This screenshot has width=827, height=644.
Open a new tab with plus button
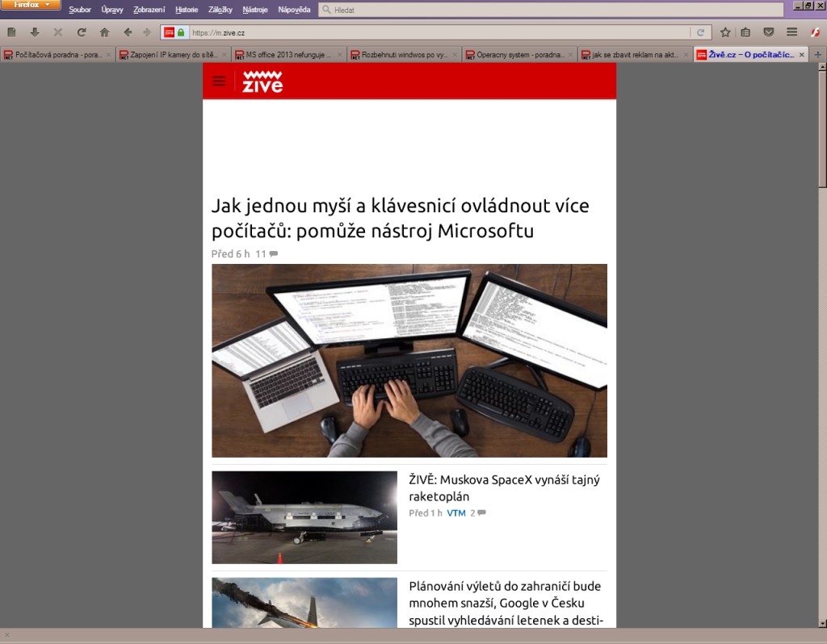coord(818,55)
